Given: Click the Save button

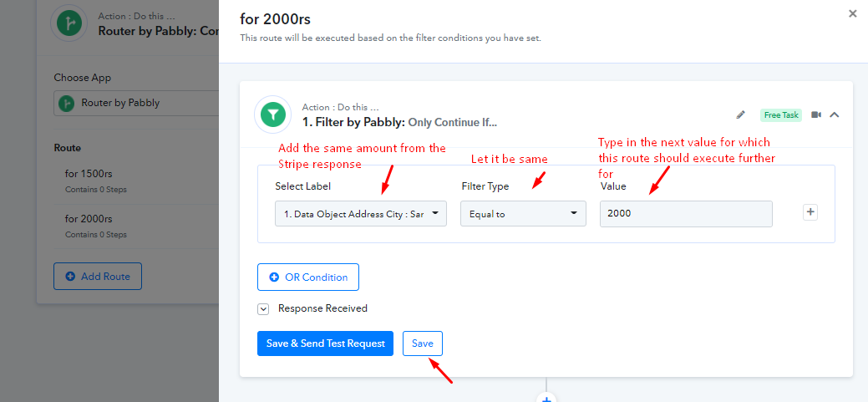Looking at the screenshot, I should 423,343.
